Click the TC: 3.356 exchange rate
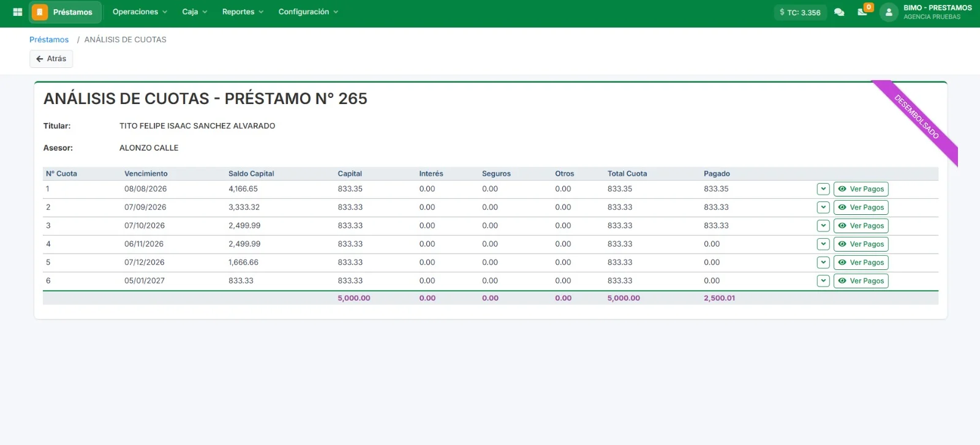Image resolution: width=980 pixels, height=445 pixels. tap(800, 12)
